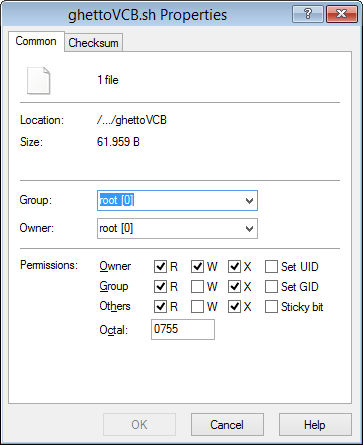
Task: Enable Others W permission checkbox
Action: click(197, 307)
